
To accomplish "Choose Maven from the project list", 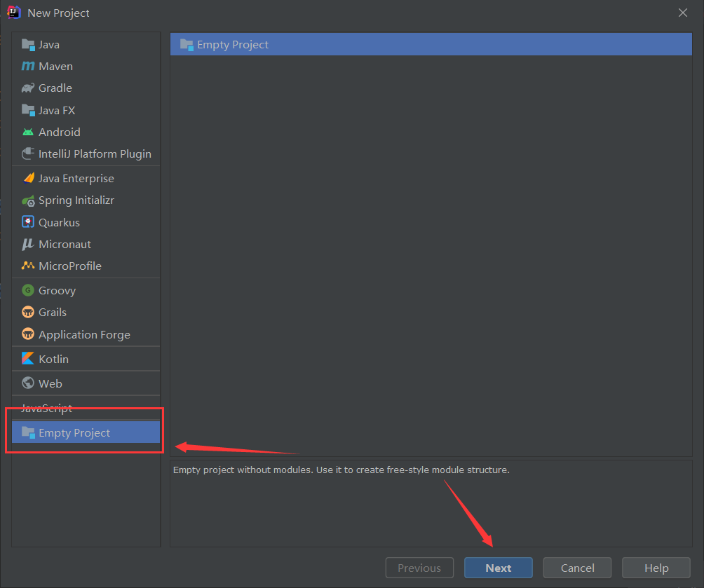I will (x=86, y=67).
